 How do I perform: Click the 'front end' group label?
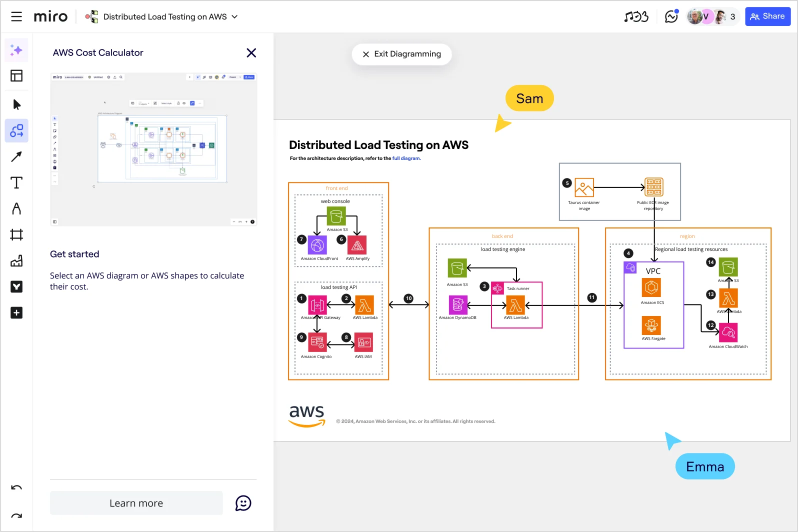(336, 188)
